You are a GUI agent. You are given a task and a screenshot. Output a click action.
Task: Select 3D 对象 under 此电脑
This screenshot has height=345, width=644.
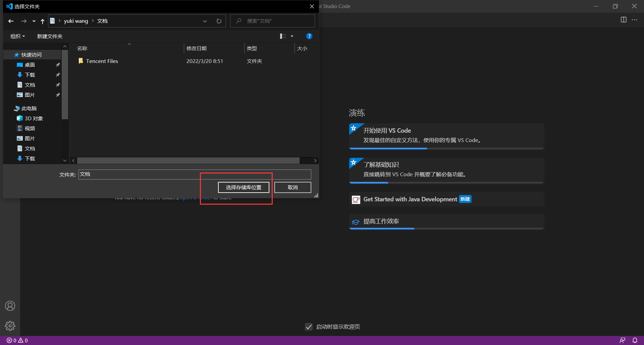(x=34, y=118)
